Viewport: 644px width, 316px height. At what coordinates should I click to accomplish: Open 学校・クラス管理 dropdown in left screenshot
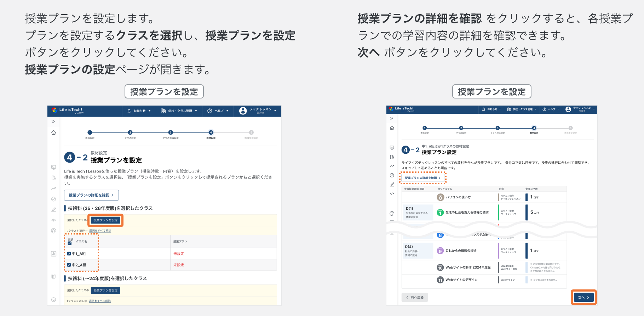point(179,111)
